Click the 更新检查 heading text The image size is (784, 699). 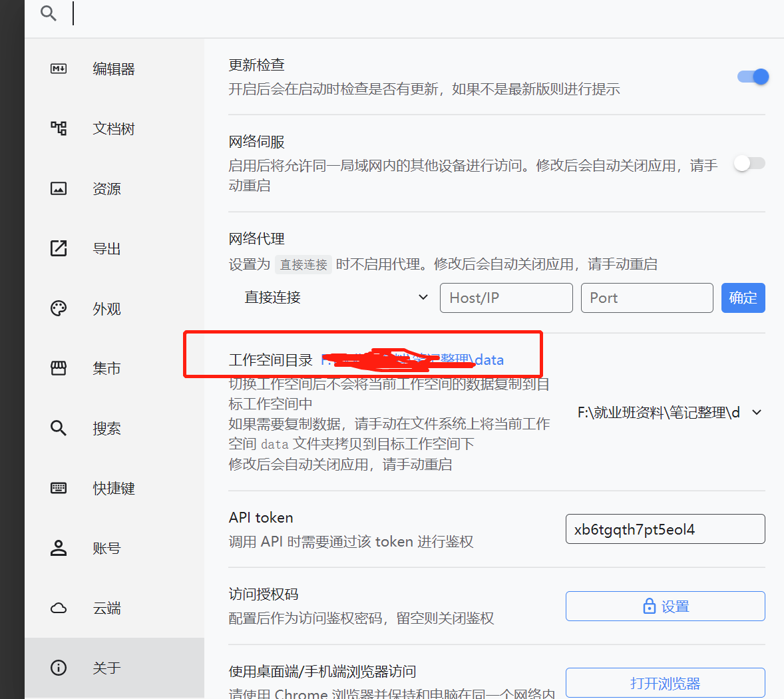(256, 65)
